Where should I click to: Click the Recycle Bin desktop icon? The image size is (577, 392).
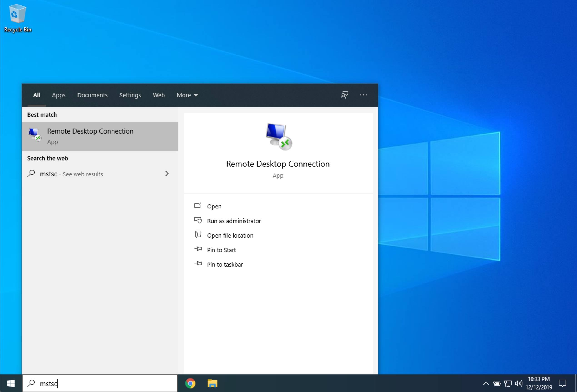[17, 18]
